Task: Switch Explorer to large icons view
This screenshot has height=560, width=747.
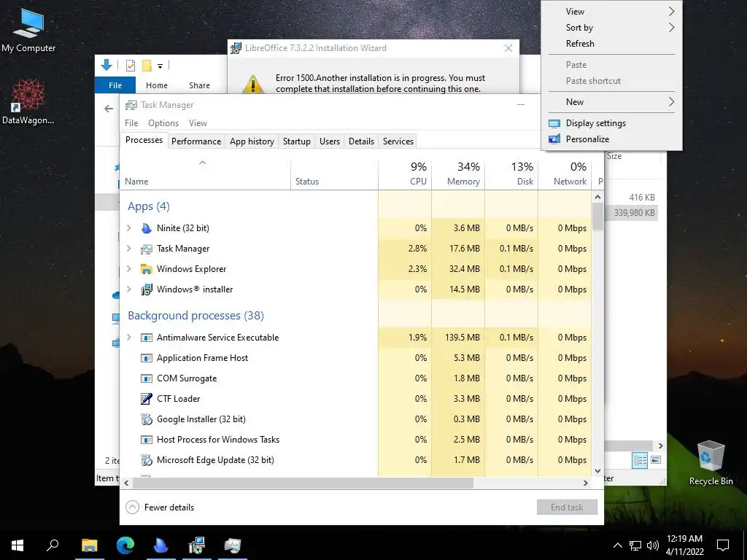Action: click(x=656, y=461)
